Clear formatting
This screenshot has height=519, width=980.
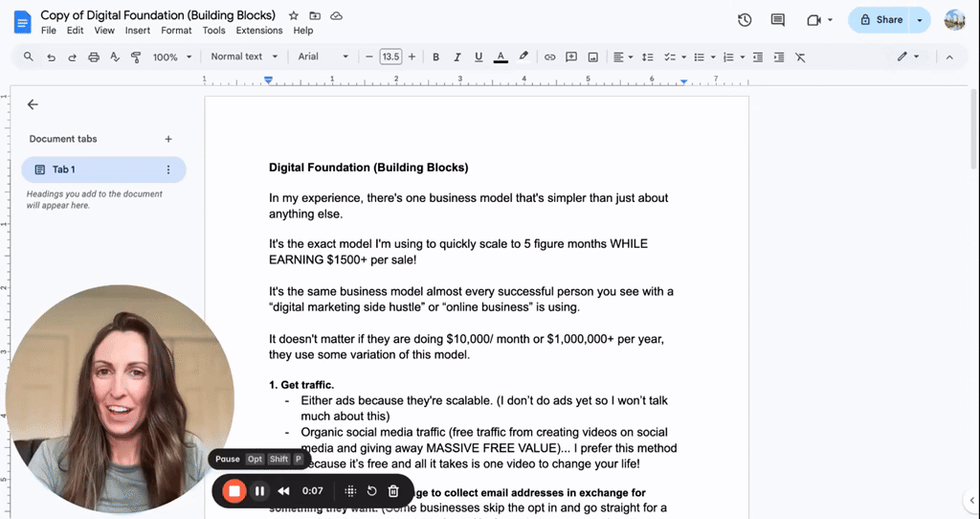click(x=800, y=56)
